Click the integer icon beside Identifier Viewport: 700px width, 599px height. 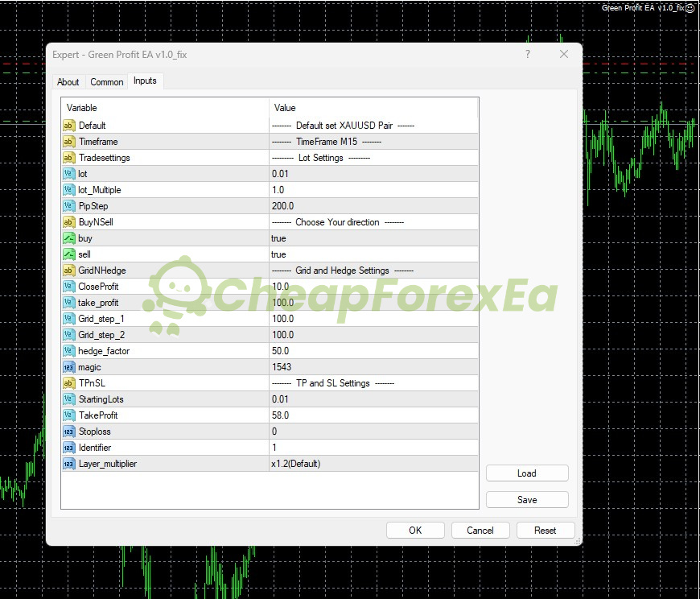(68, 448)
